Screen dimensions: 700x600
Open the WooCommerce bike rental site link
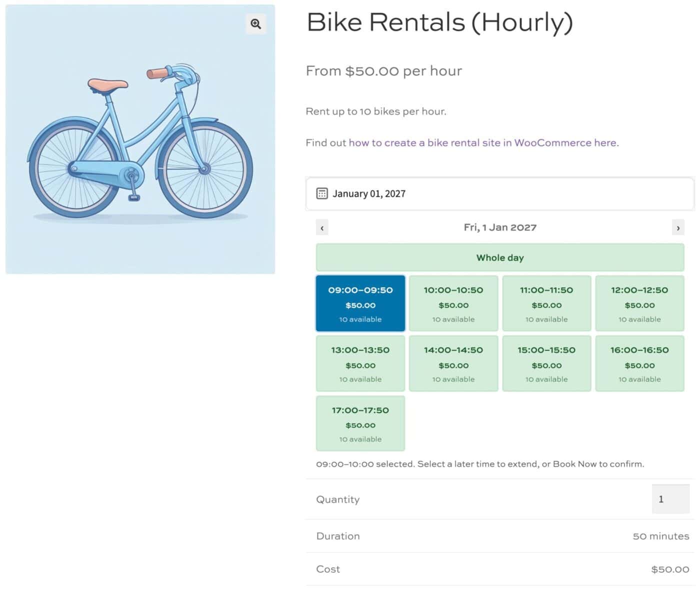click(x=483, y=143)
